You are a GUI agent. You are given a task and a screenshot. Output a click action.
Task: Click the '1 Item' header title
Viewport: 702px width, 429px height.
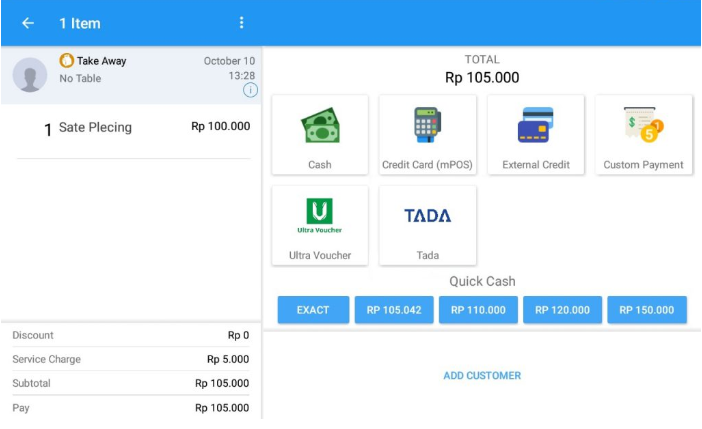click(x=80, y=23)
